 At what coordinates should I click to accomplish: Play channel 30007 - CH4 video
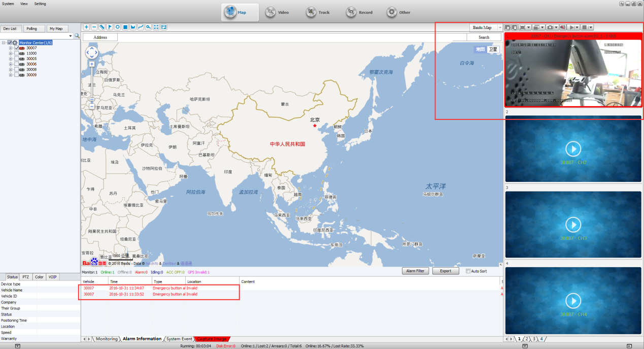pos(573,301)
